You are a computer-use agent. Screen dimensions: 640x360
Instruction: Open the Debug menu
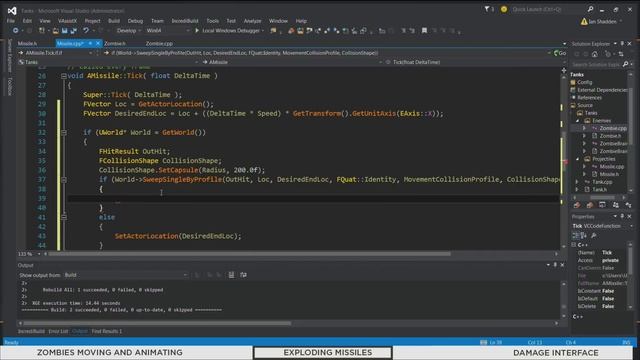click(135, 21)
